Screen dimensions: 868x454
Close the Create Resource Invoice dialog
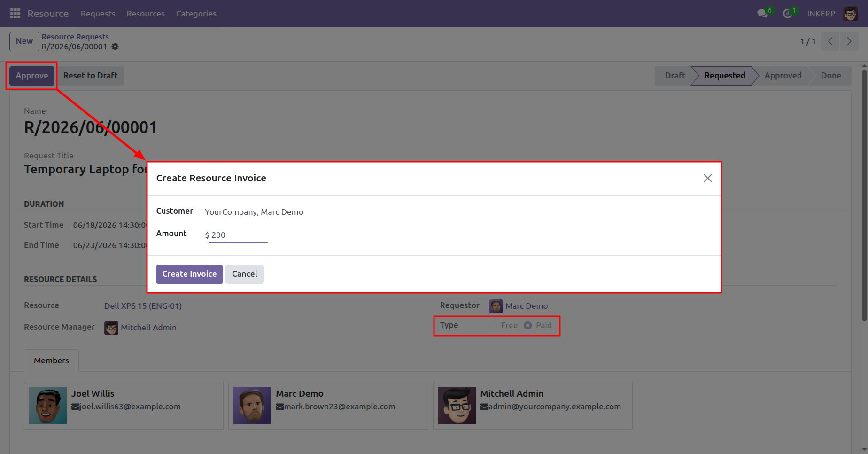(x=708, y=178)
